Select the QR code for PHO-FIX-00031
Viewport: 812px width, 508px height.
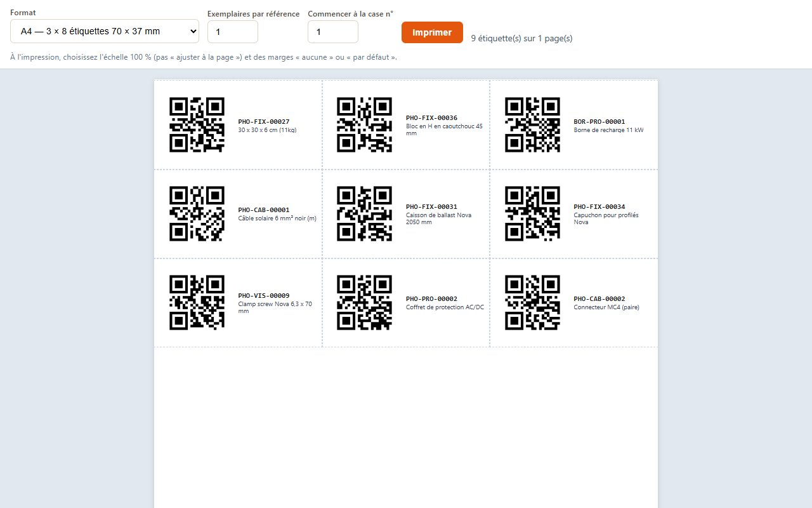tap(364, 213)
